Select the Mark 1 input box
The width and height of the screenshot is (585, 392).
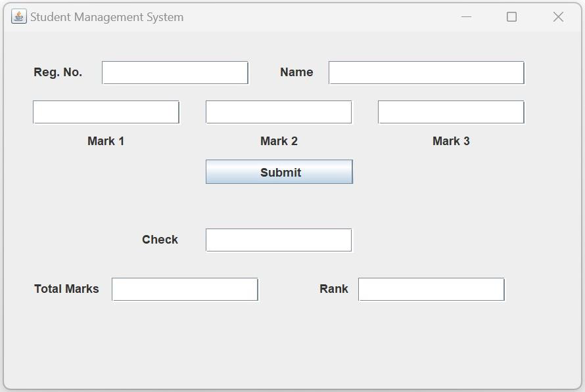tap(106, 112)
